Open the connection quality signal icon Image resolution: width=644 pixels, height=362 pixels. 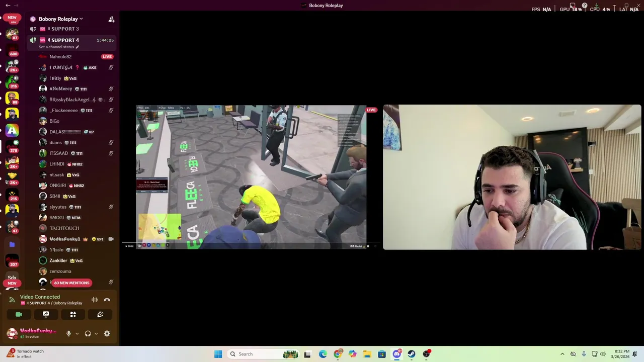point(12,300)
